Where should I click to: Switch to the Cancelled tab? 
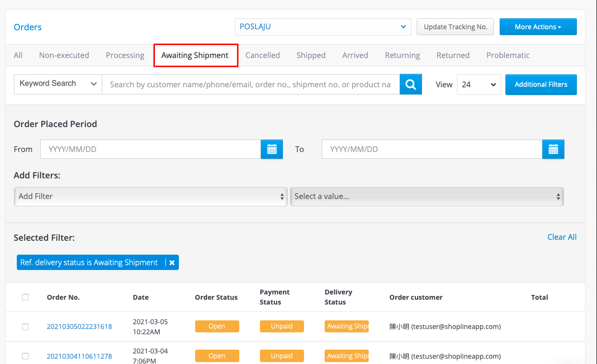pyautogui.click(x=263, y=55)
